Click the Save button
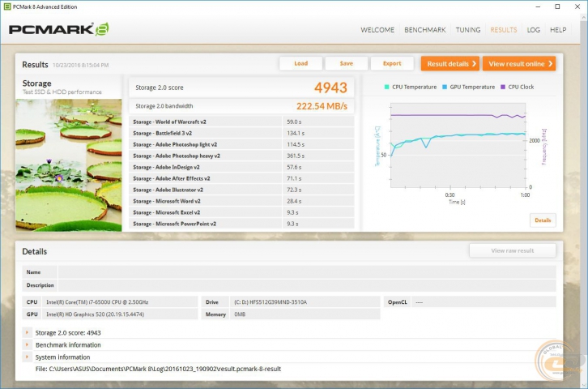 click(x=346, y=63)
